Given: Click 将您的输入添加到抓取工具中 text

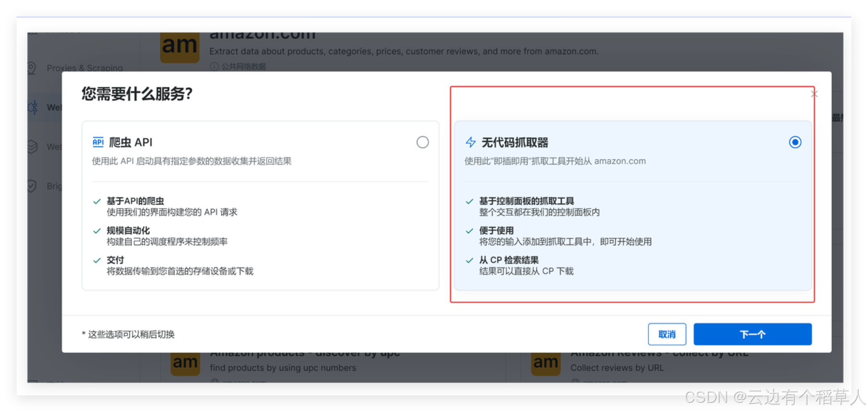Looking at the screenshot, I should click(566, 242).
